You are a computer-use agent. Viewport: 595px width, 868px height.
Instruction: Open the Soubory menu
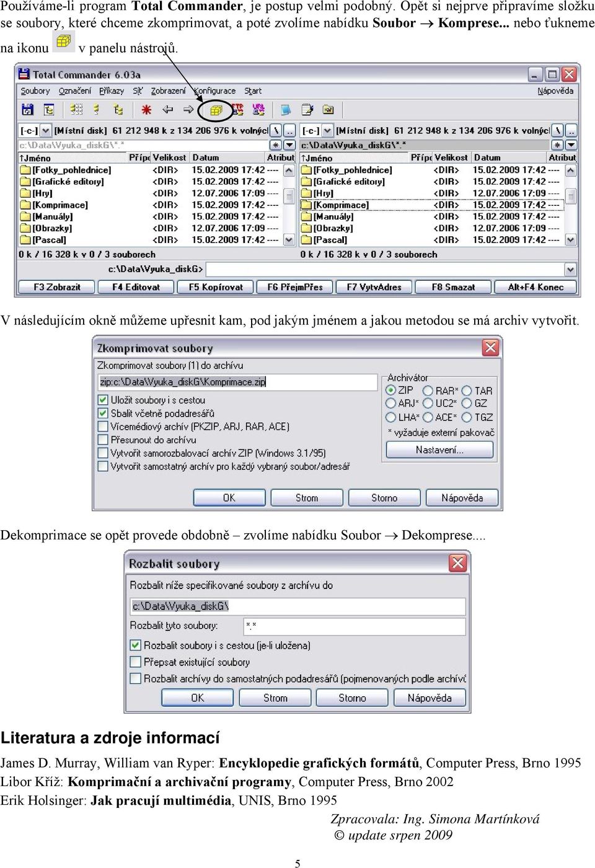tap(35, 91)
